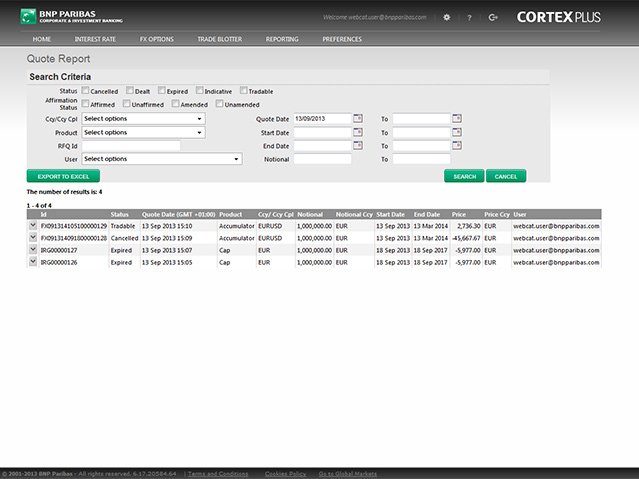Open calendar for End Date To
The image size is (639, 479).
pyautogui.click(x=457, y=146)
